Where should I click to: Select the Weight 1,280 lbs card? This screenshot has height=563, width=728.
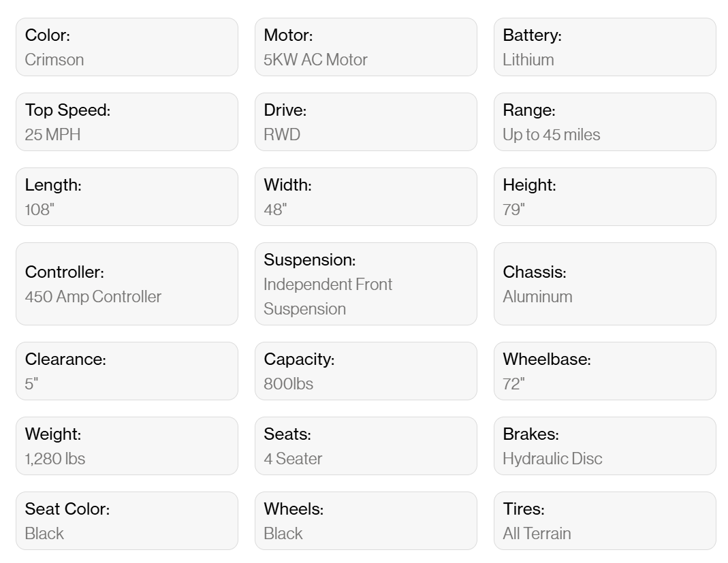coord(127,446)
